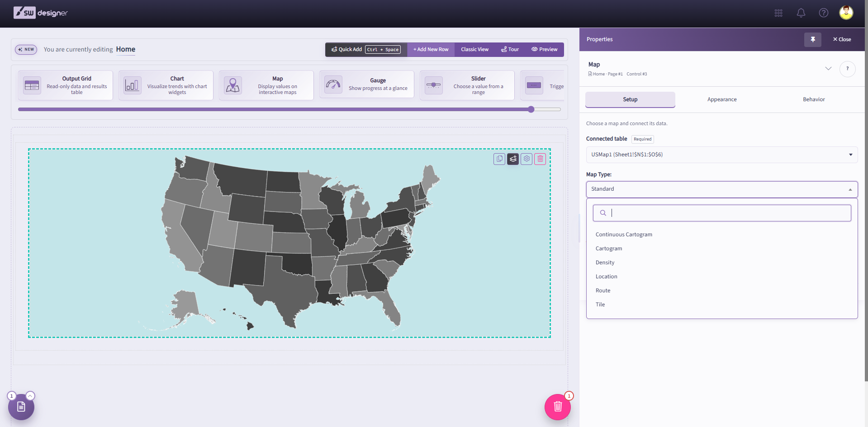Switch to Classic View
868x427 pixels.
[x=474, y=50]
